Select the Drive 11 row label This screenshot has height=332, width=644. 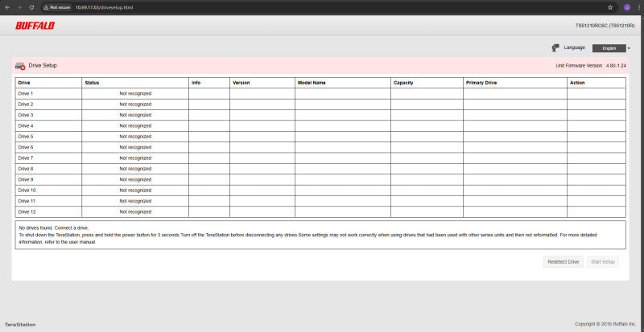27,201
